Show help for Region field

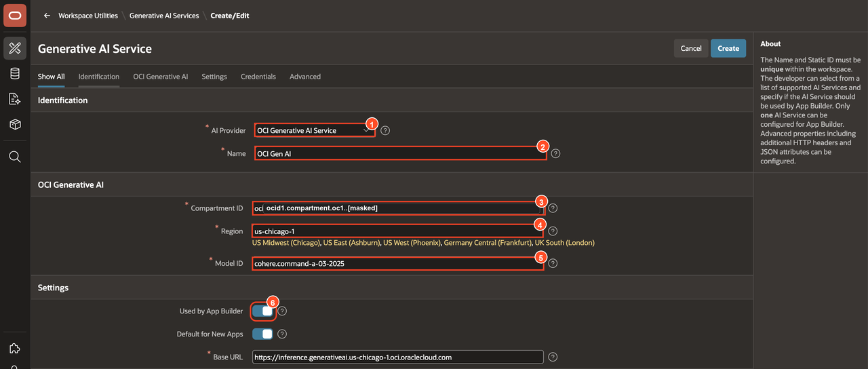553,231
